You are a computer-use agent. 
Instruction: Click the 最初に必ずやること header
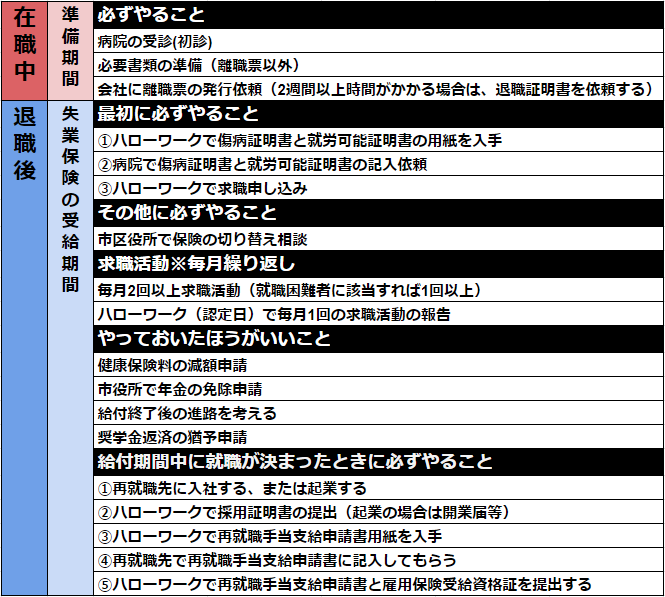point(378,114)
